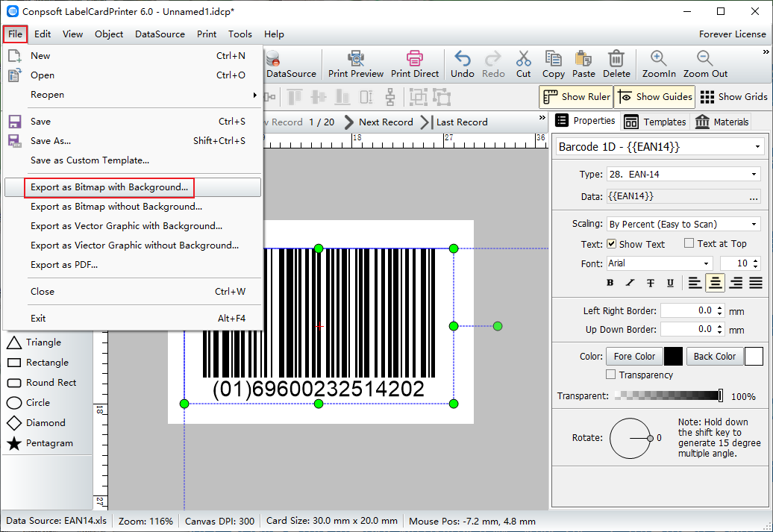Select the Round Rect shape tool
The width and height of the screenshot is (773, 532).
(42, 383)
